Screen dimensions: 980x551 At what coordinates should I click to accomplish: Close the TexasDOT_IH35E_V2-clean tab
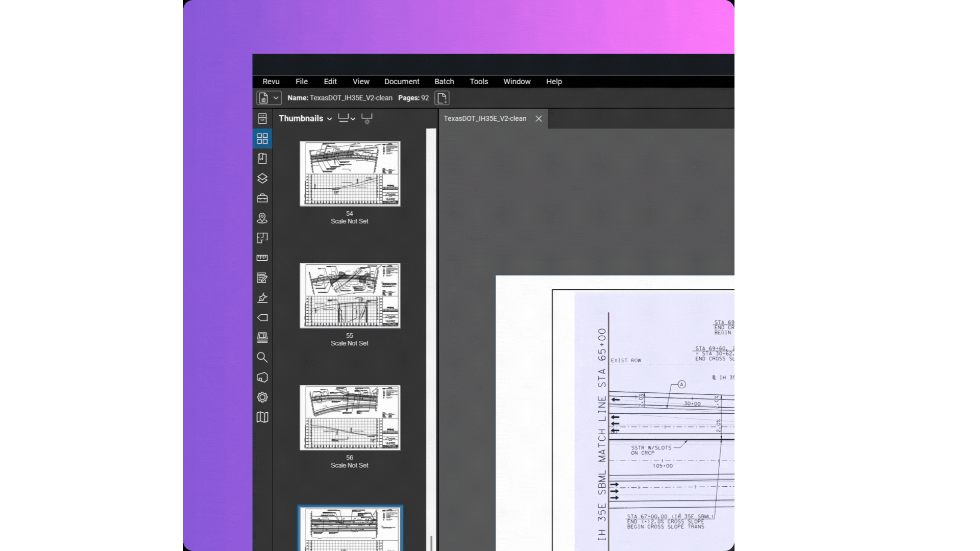(538, 118)
